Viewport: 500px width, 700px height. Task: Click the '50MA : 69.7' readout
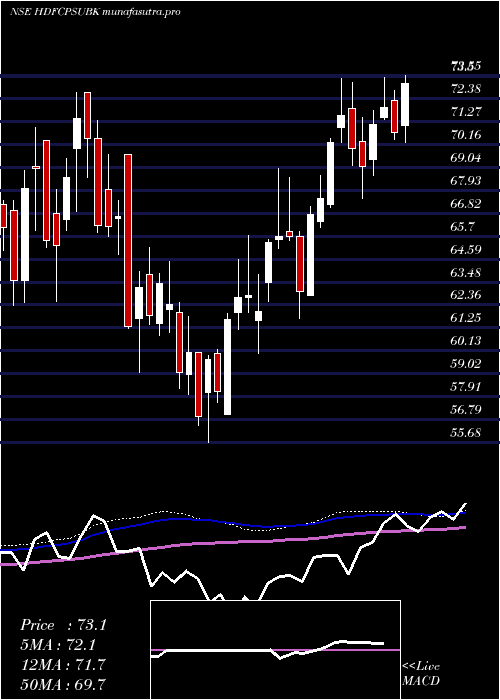[63, 684]
